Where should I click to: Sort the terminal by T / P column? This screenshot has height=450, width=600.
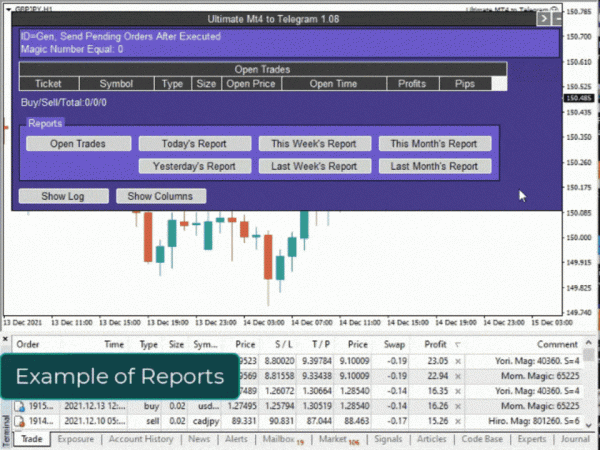coord(321,344)
